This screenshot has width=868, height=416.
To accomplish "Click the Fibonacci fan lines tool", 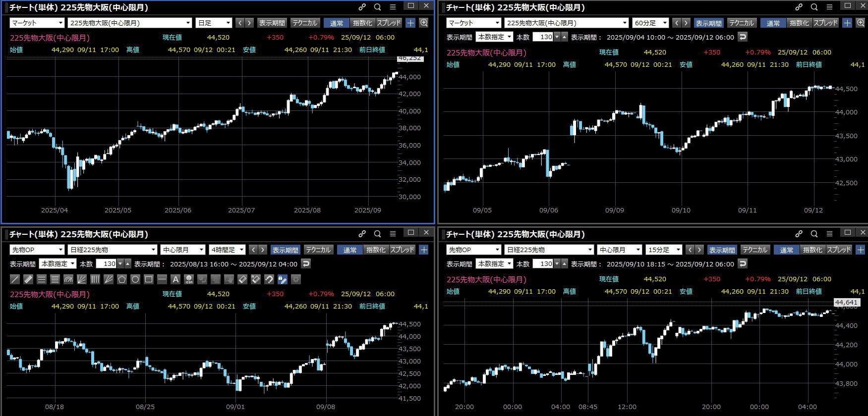I will click(x=82, y=279).
